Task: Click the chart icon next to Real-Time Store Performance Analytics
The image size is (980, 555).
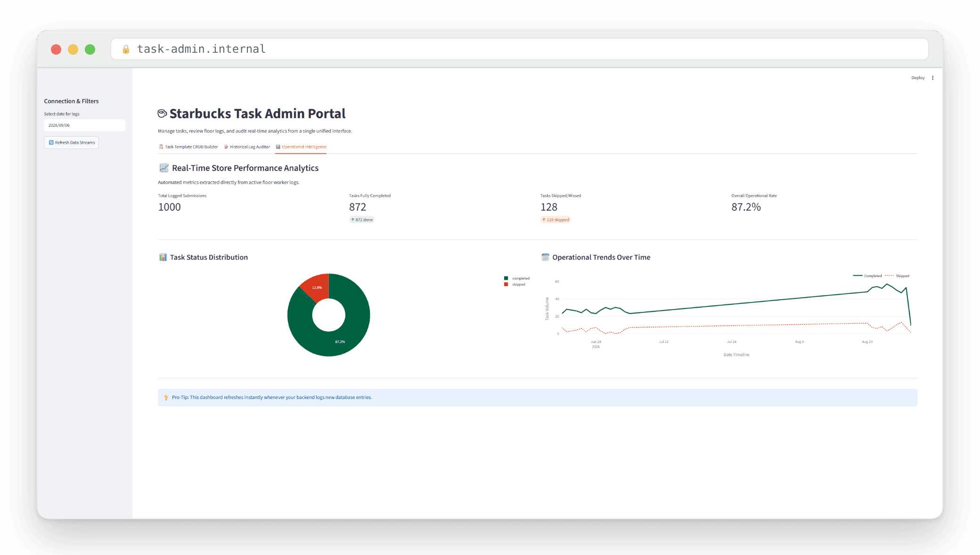Action: (163, 168)
